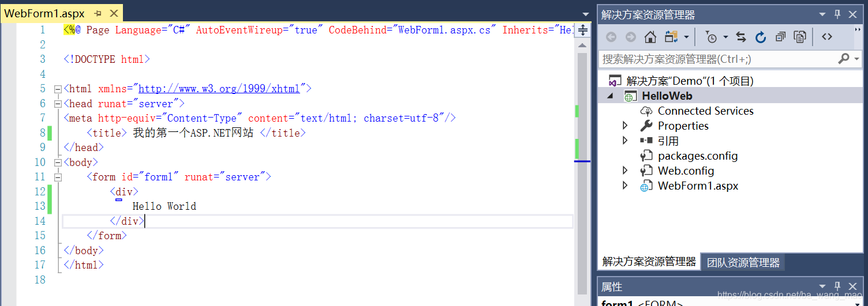Collapse the body element outlining on line 10
Viewport: 868px width, 306px height.
tap(58, 163)
